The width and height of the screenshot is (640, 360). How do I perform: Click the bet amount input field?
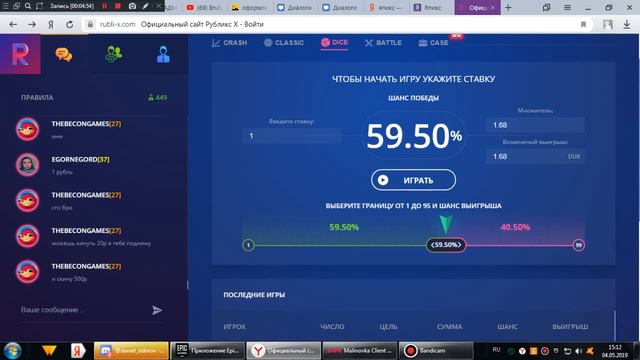tap(291, 136)
